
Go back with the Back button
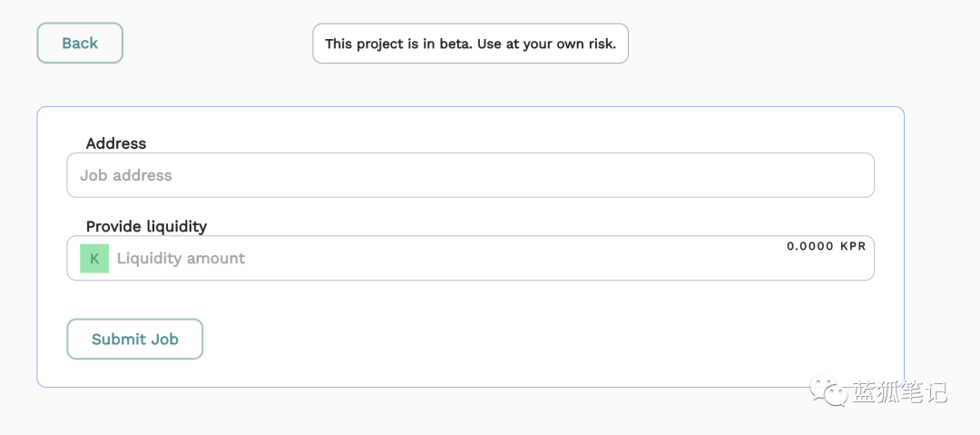(80, 43)
